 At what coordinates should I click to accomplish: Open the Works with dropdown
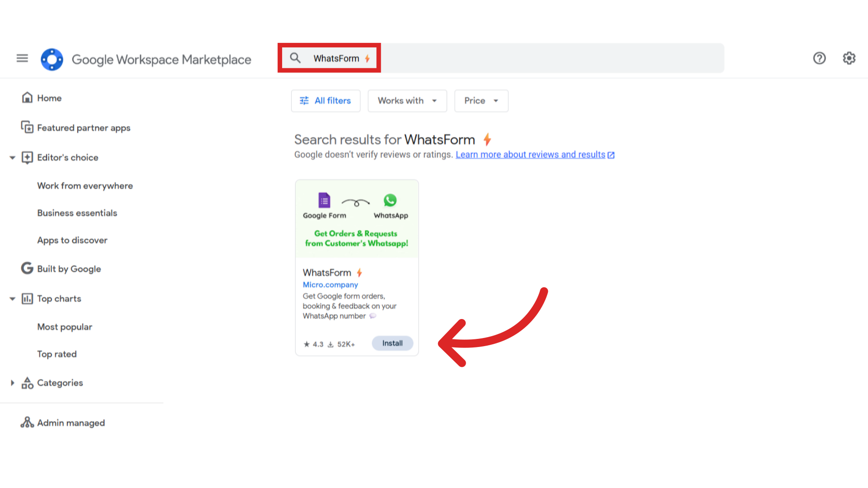[407, 101]
